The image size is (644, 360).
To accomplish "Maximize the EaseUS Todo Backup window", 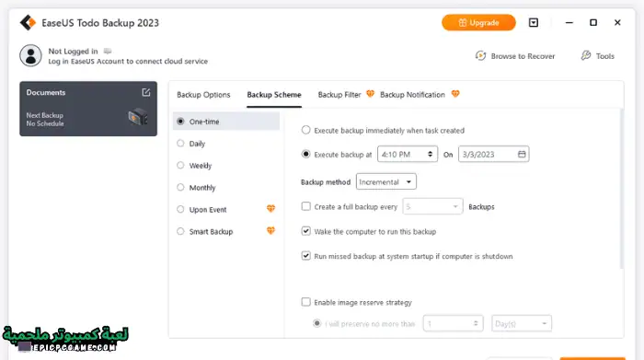I will 593,23.
